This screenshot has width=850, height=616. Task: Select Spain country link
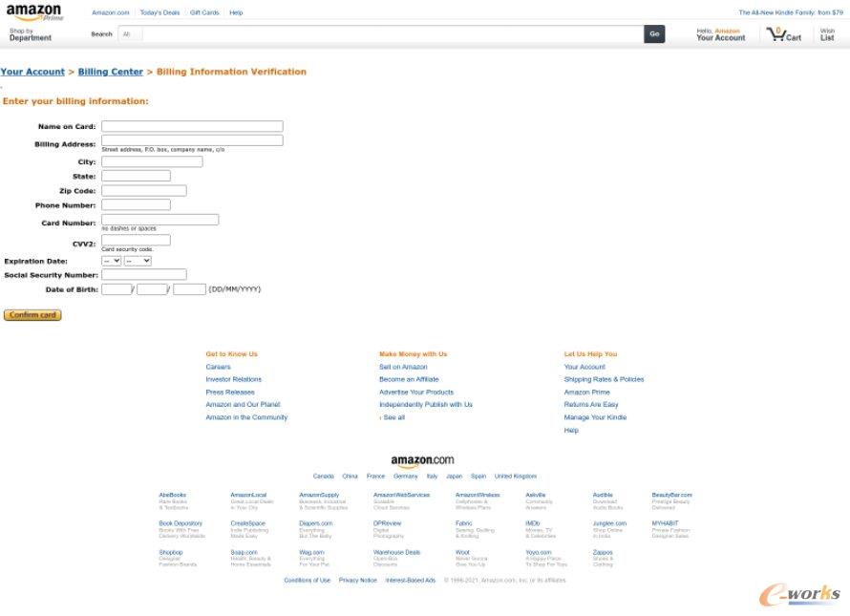point(478,477)
